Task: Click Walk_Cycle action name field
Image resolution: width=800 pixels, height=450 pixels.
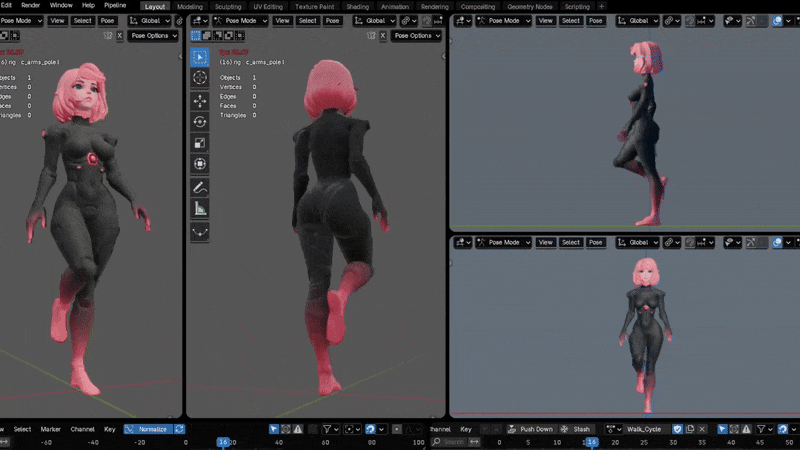Action: click(644, 430)
